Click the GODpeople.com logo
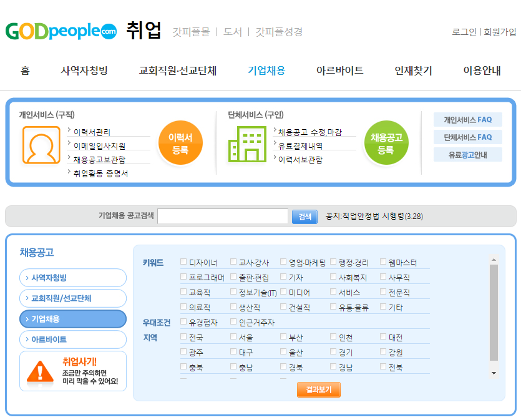This screenshot has width=521, height=420. 61,31
